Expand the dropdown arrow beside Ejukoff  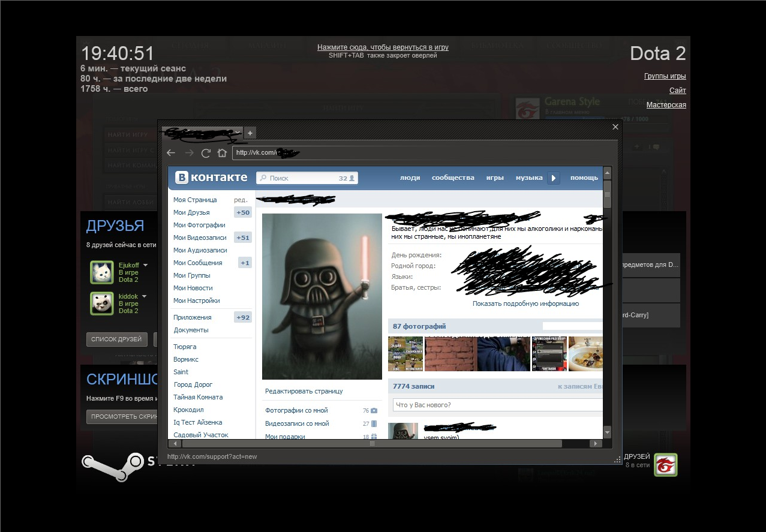point(145,265)
